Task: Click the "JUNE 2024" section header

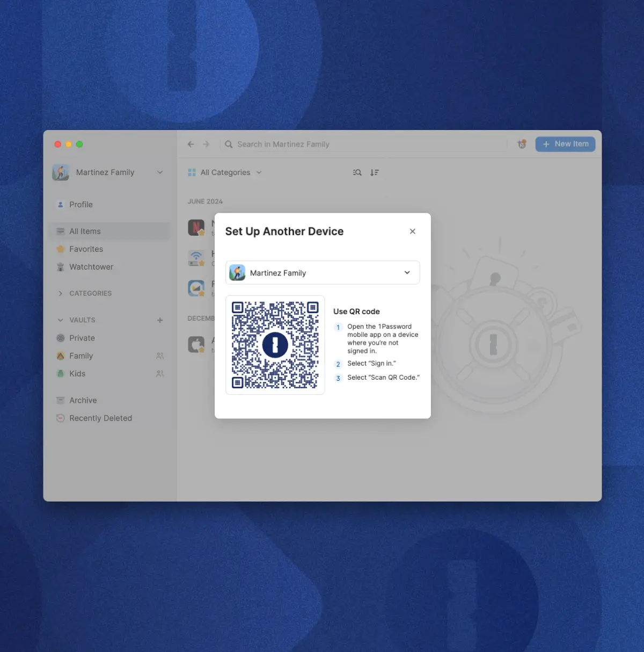Action: tap(205, 201)
